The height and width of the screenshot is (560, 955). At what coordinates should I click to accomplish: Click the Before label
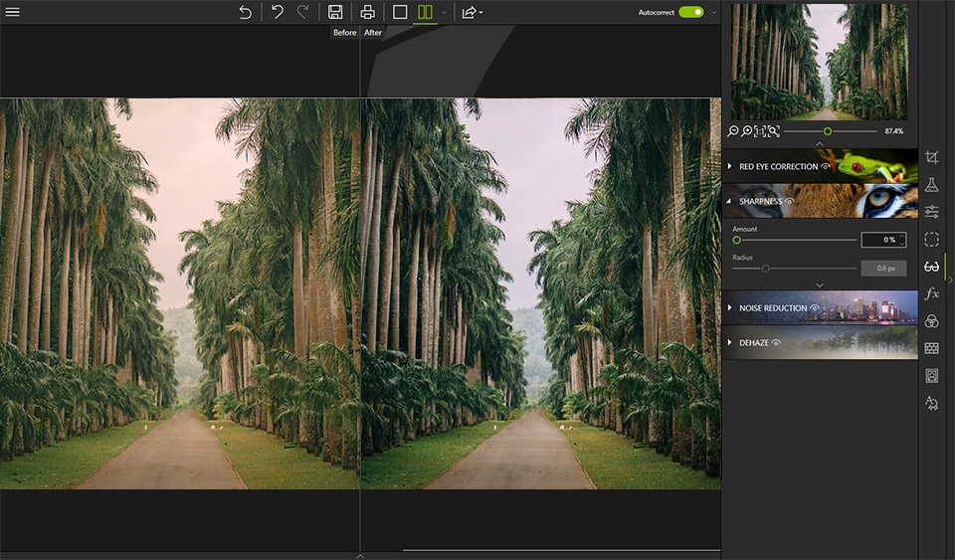345,33
